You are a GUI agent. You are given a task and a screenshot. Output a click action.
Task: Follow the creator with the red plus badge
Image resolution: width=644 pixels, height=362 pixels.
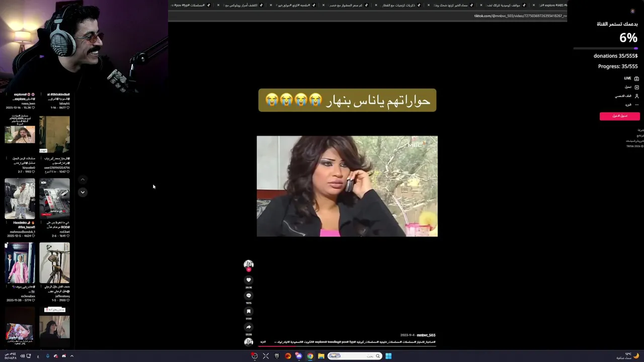point(249,269)
